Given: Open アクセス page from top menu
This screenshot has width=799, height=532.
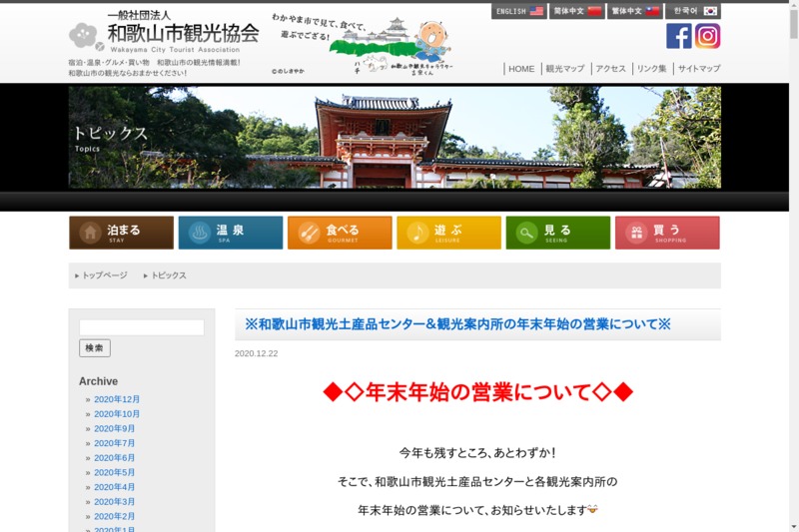Looking at the screenshot, I should coord(610,69).
